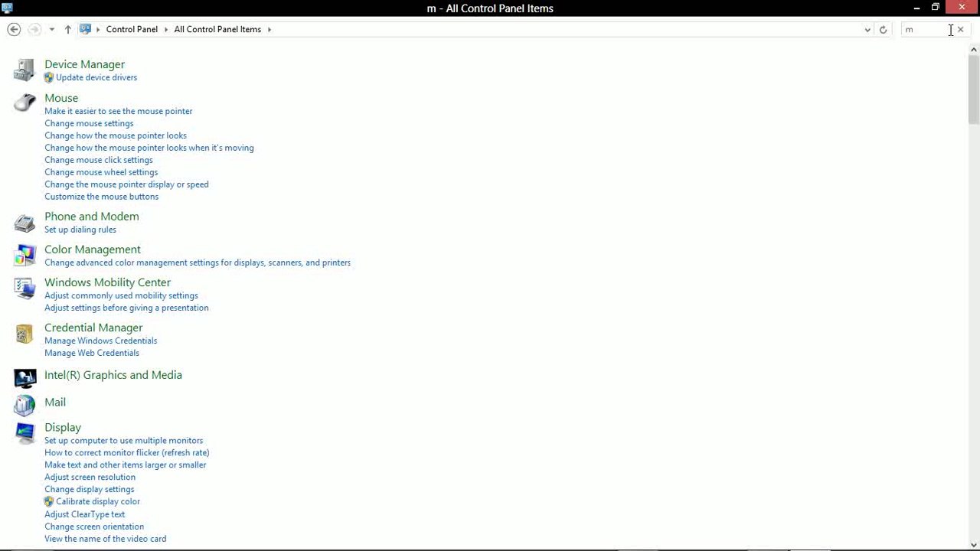Open the Phone and Modem icon

pyautogui.click(x=24, y=222)
